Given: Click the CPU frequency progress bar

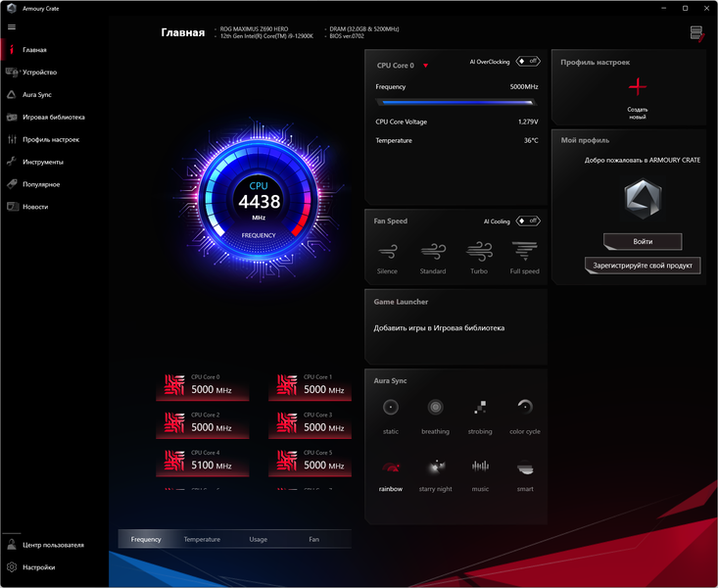Looking at the screenshot, I should click(456, 103).
